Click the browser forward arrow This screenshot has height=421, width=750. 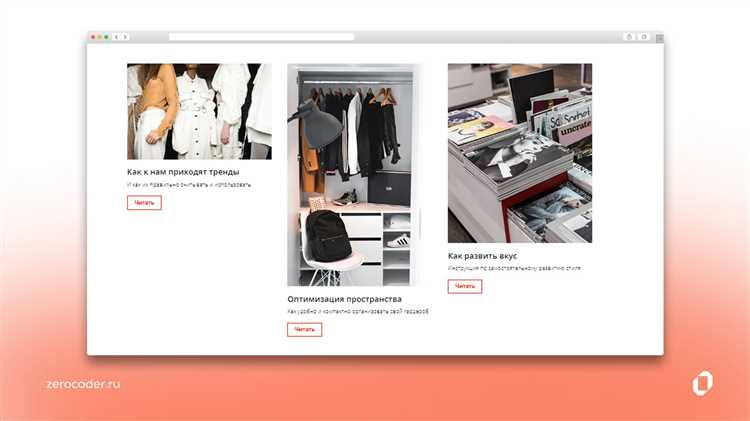(x=125, y=37)
